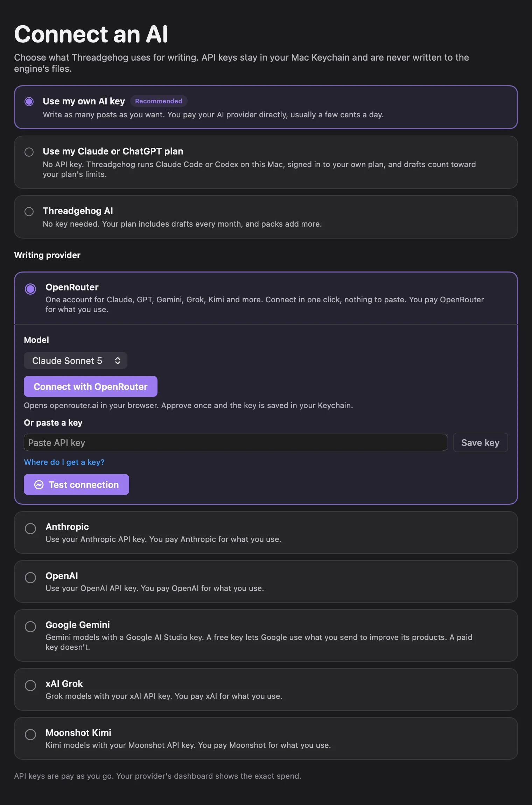Pick the OpenAI provider radio button

pyautogui.click(x=30, y=577)
